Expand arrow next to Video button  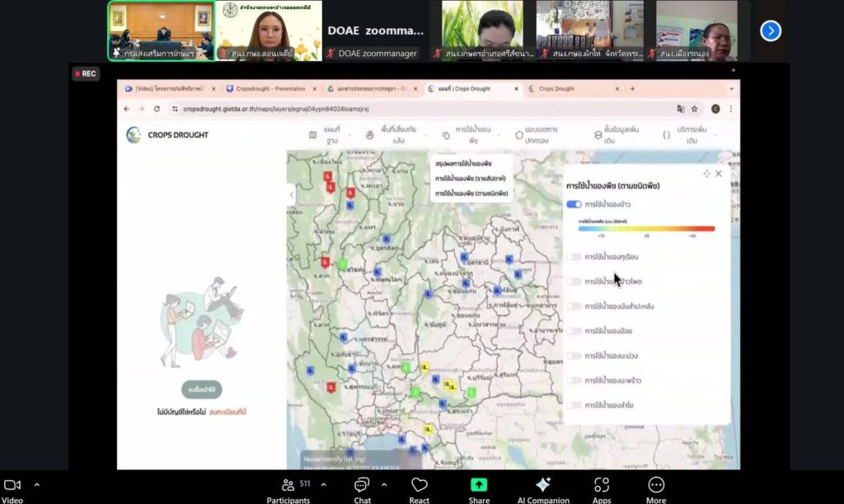36,485
